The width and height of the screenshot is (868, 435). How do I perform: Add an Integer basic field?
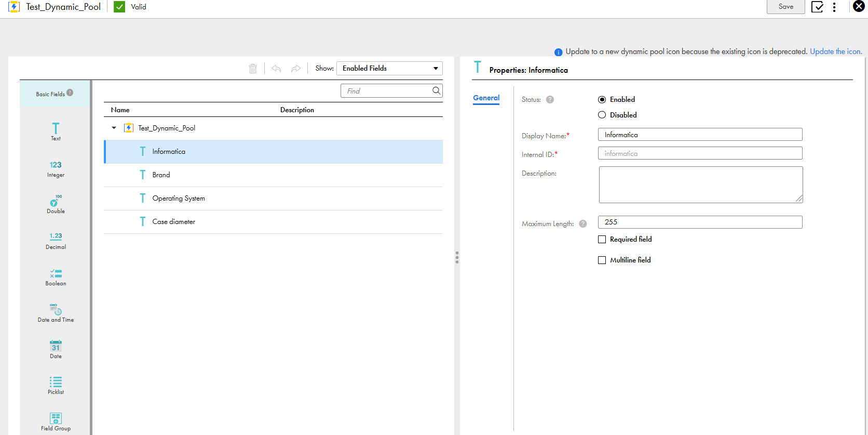56,169
